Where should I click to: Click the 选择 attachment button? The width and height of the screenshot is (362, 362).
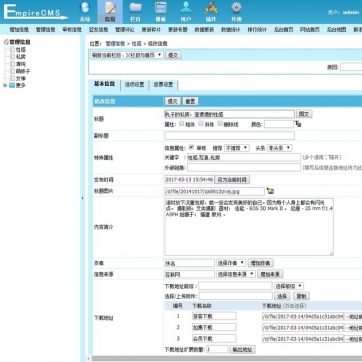282,296
